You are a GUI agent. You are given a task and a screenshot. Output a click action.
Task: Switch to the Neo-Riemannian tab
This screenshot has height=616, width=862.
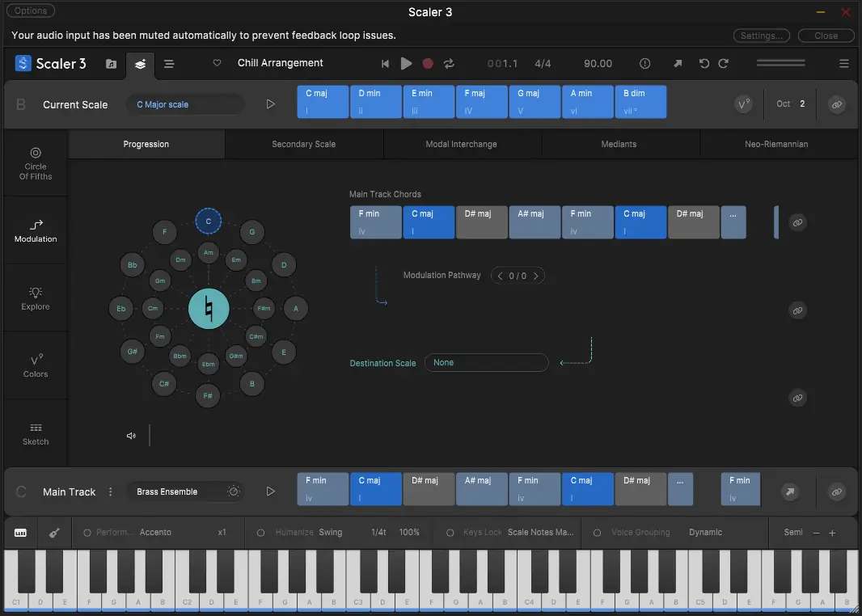775,144
